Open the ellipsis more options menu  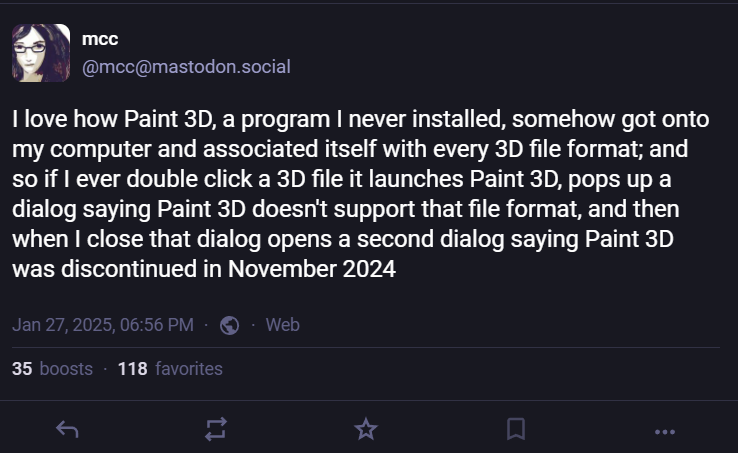pos(665,430)
